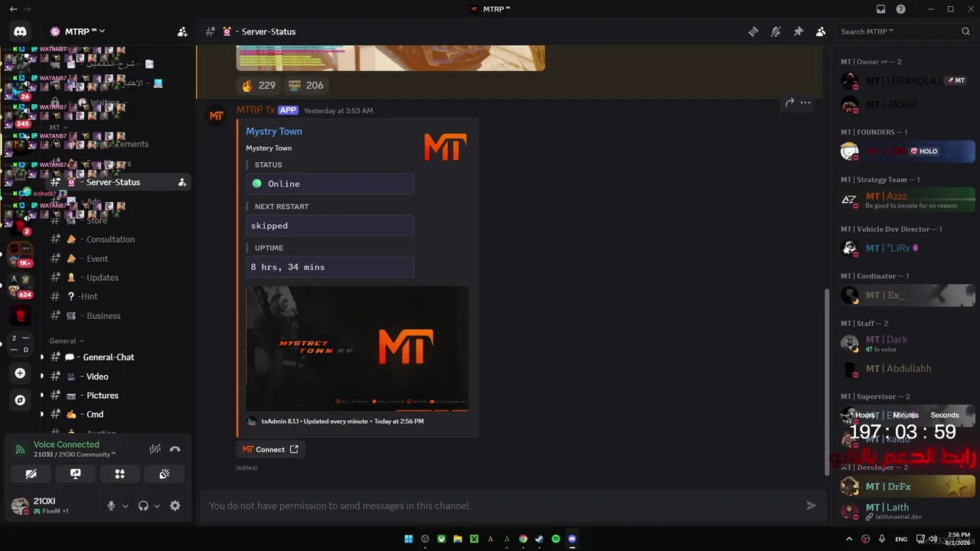This screenshot has height=551, width=980.
Task: Open the Business channel
Action: point(103,316)
